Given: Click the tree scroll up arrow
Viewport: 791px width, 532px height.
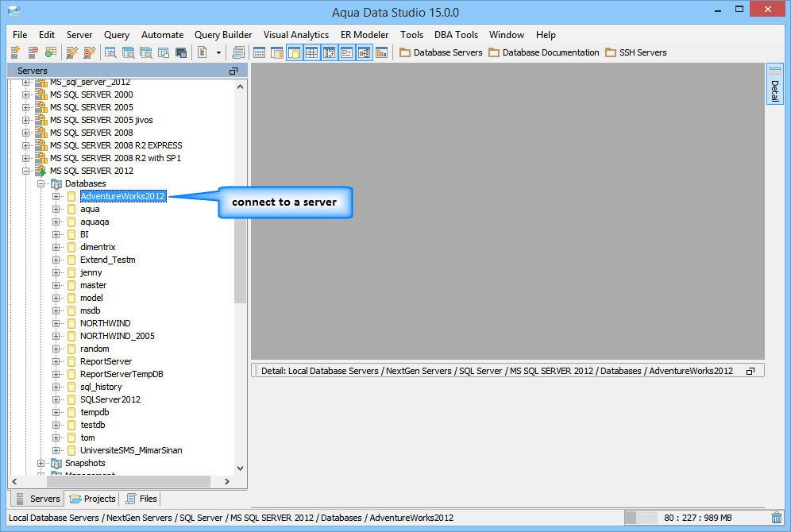Looking at the screenshot, I should 240,87.
